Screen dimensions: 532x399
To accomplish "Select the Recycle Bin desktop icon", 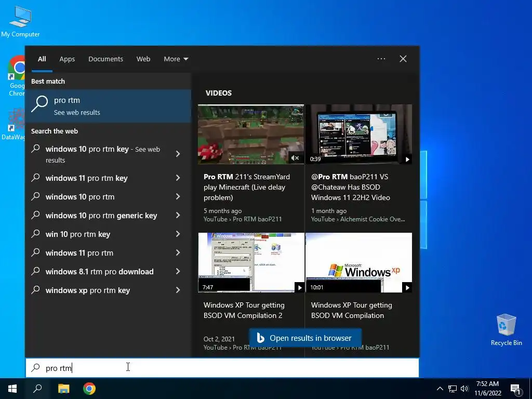I will (506, 330).
